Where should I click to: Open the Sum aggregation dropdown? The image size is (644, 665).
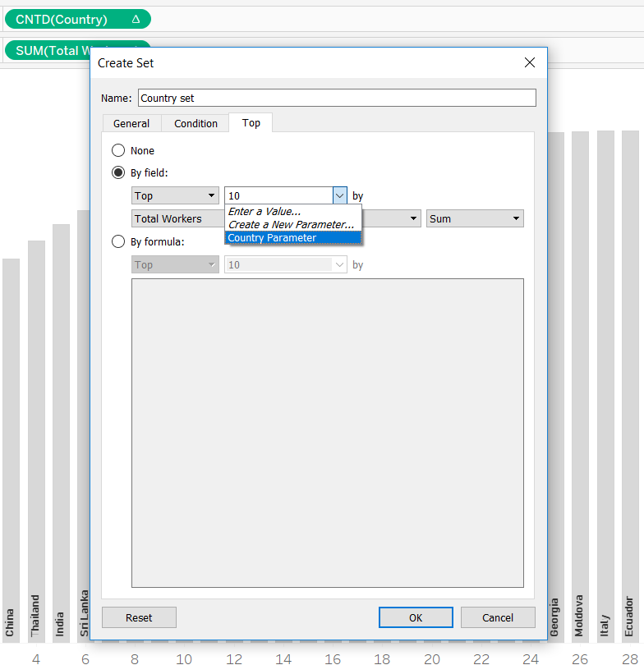(475, 218)
